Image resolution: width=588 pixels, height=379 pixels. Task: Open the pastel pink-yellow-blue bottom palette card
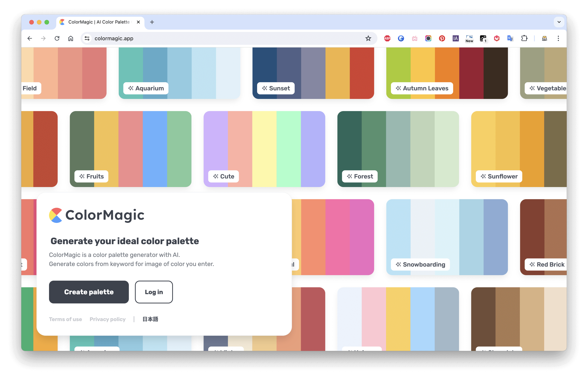click(398, 319)
